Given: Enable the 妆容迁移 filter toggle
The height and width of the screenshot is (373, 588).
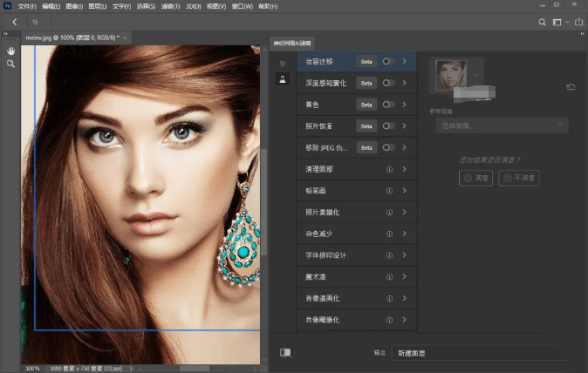Looking at the screenshot, I should click(x=388, y=61).
